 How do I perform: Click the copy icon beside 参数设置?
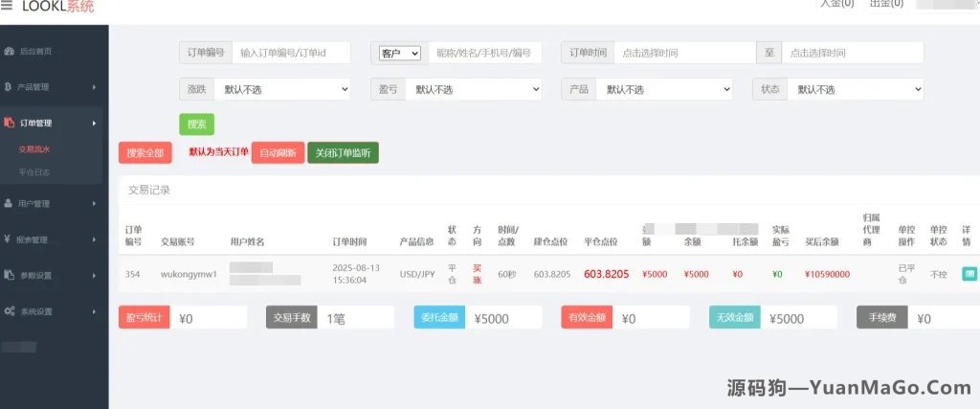click(9, 275)
